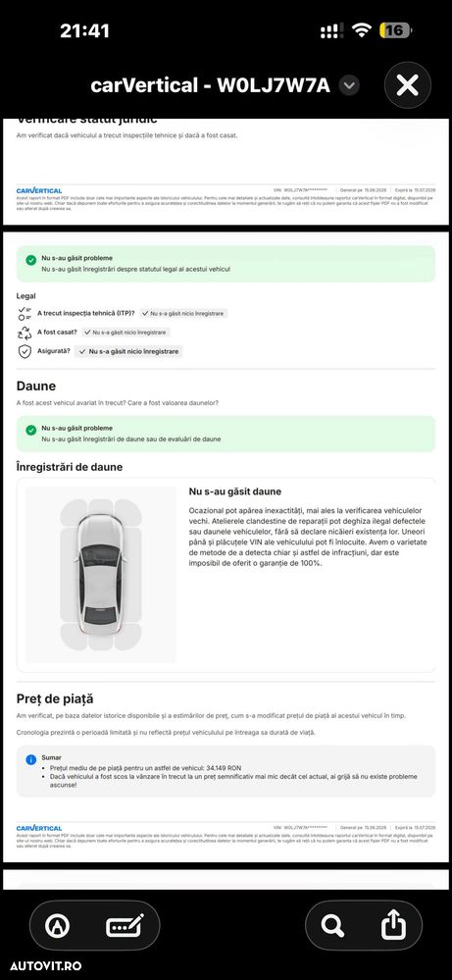The width and height of the screenshot is (452, 980).
Task: Close the carVertical document viewer
Action: click(408, 85)
